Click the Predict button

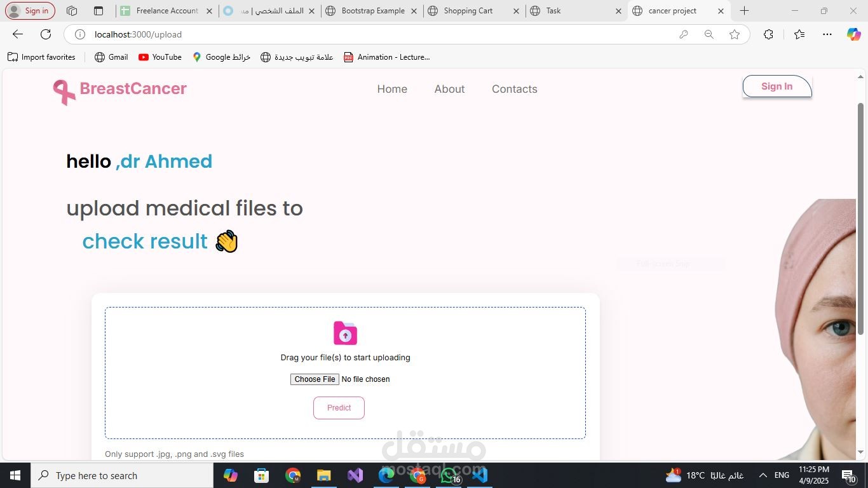click(x=339, y=408)
